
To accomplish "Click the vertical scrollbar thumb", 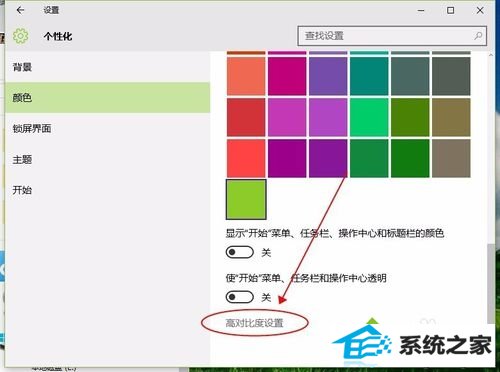I will tap(491, 284).
